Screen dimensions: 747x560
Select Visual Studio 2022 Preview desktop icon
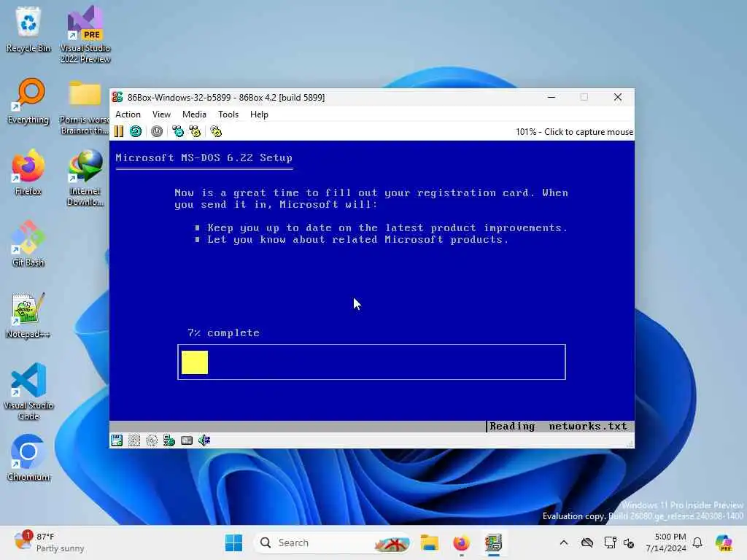click(85, 34)
